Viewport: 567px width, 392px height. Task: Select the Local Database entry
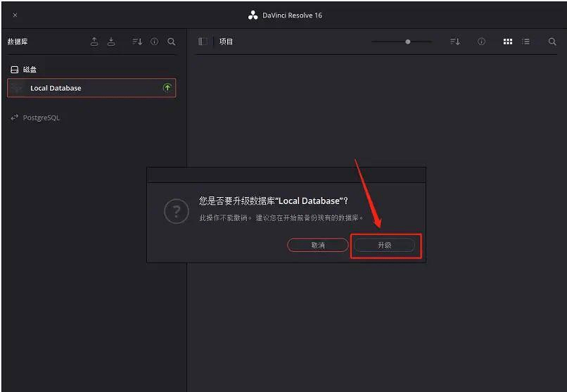[x=91, y=88]
